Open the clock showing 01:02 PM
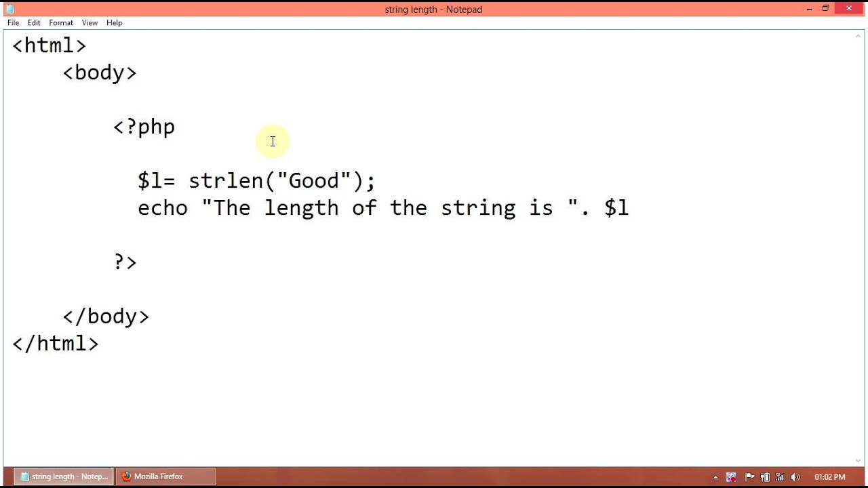Viewport: 868px width, 488px height. (x=830, y=477)
